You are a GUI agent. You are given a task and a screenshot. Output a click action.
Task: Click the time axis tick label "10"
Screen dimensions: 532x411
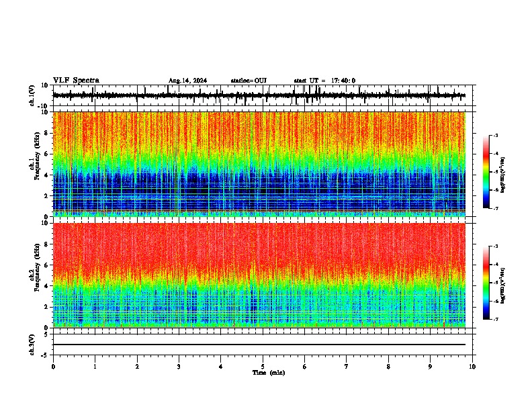click(472, 367)
